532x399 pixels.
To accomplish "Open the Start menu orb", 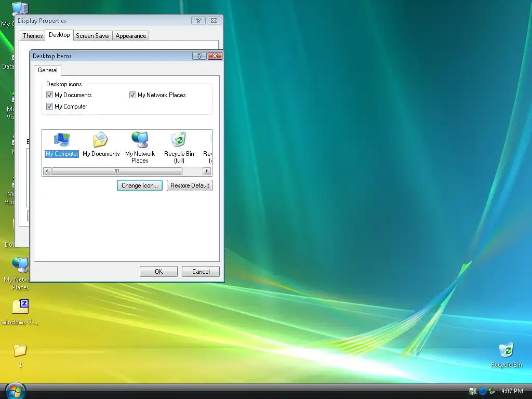I will click(15, 391).
